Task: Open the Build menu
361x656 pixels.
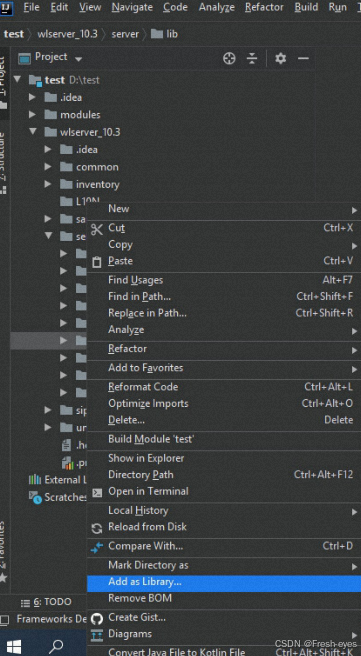Action: tap(306, 7)
